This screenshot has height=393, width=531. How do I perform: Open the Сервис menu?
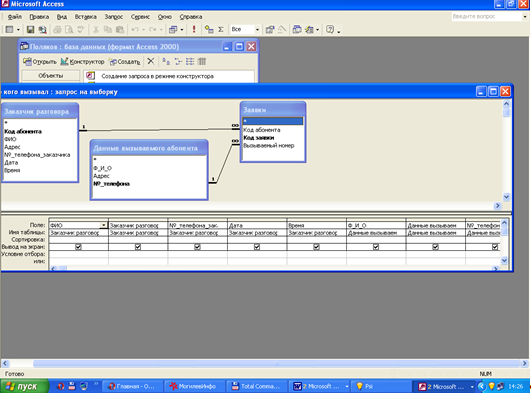pyautogui.click(x=140, y=17)
